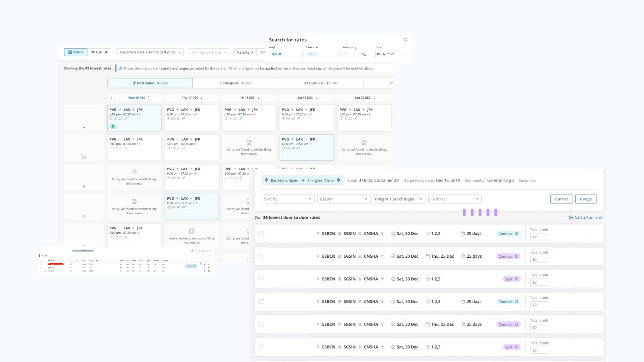Click the Range button
Viewport: 644px width, 362px height.
tap(586, 199)
